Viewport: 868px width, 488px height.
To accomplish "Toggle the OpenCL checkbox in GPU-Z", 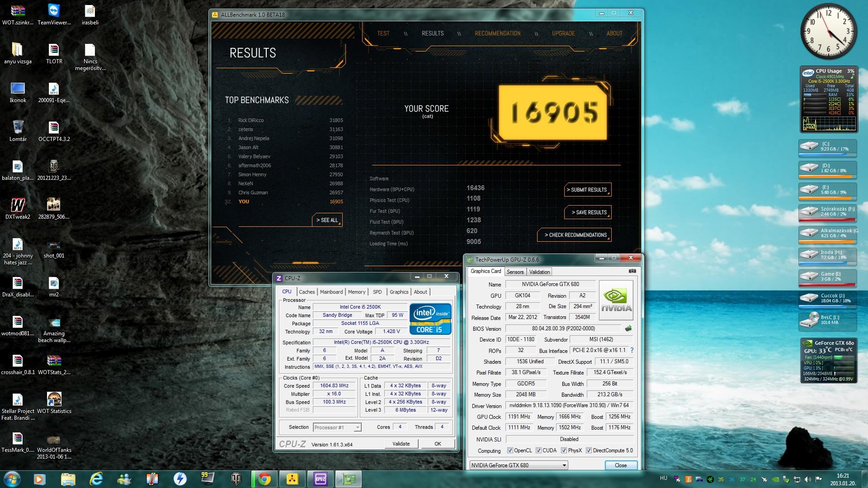I will point(510,450).
